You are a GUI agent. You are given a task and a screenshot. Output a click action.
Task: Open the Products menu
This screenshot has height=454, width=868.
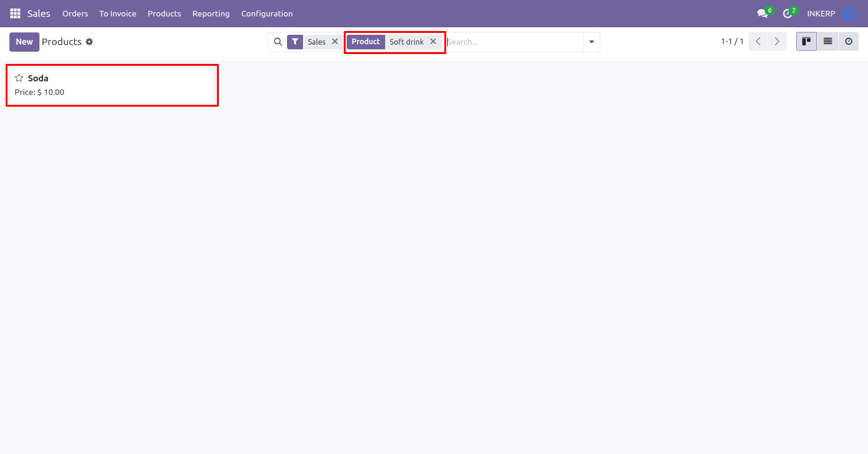click(x=164, y=14)
